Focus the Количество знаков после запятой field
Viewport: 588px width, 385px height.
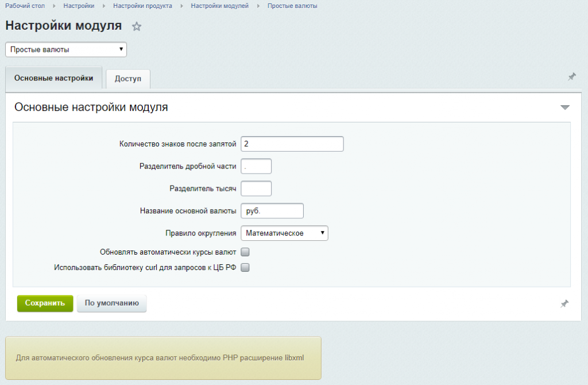(x=292, y=144)
